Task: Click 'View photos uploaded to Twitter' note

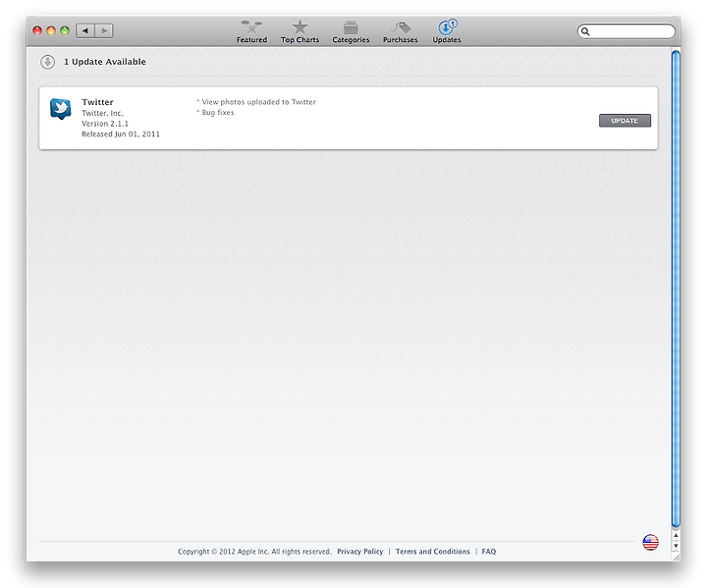Action: 258,102
